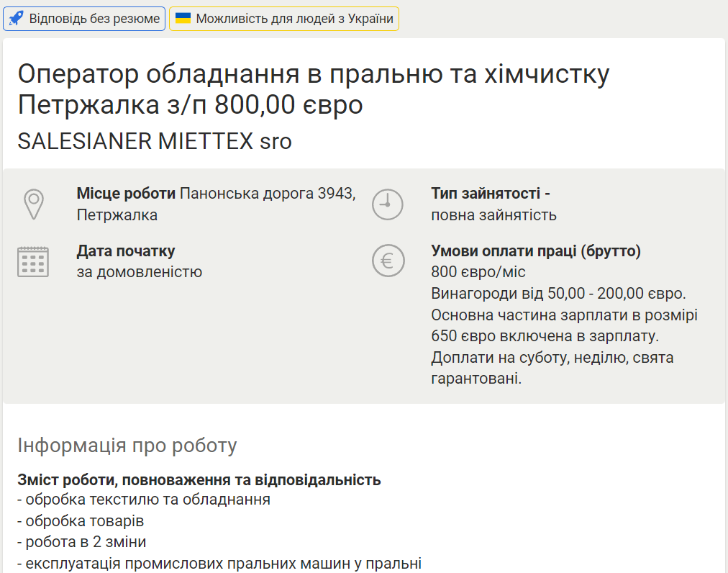Click the 'Відповідь без резюме' badge
The image size is (728, 573).
84,18
